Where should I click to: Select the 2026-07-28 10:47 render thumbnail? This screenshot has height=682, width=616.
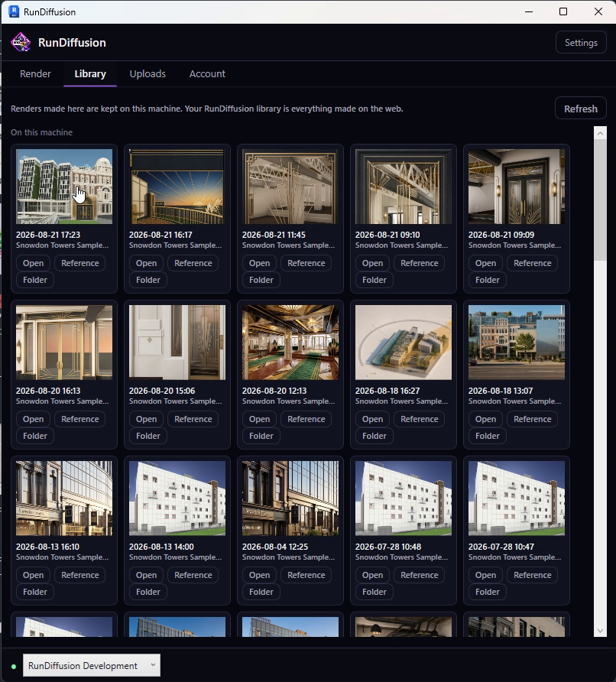(x=517, y=499)
